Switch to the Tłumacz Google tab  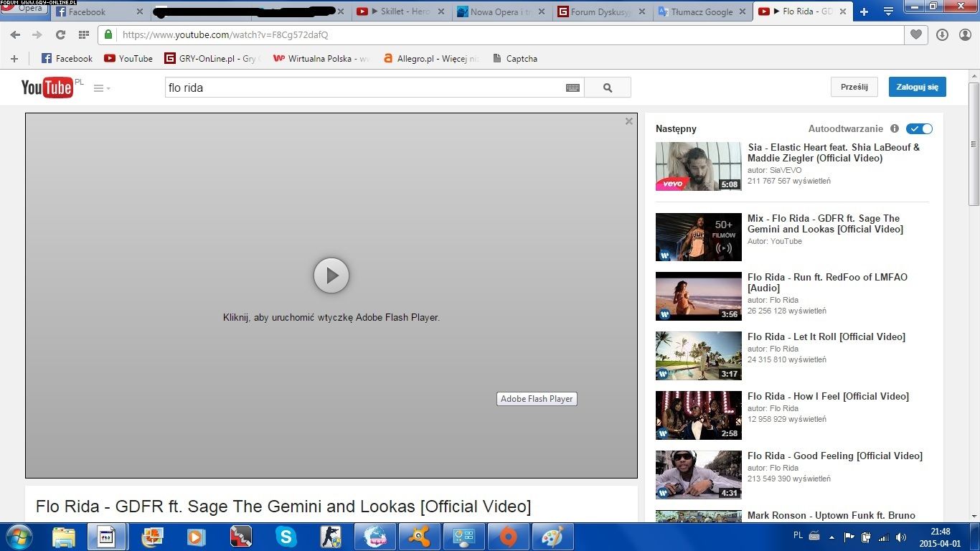click(x=703, y=11)
